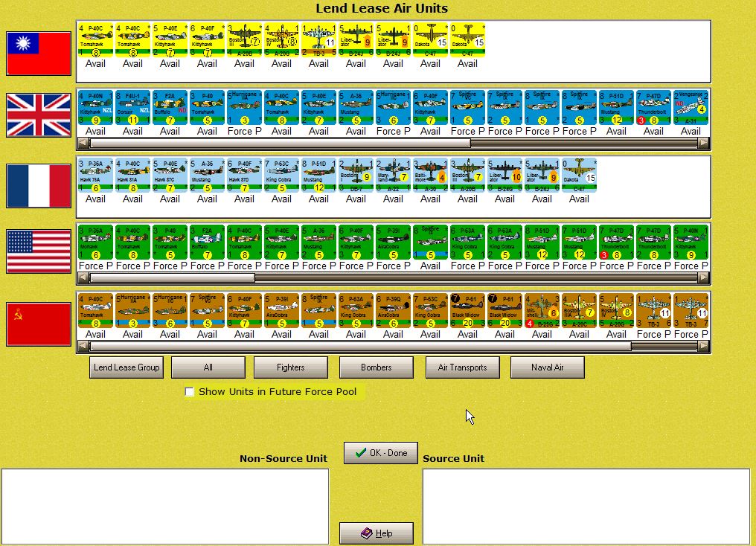Pick the Soviet P-63C King Cobra unit
The height and width of the screenshot is (546, 756).
430,311
